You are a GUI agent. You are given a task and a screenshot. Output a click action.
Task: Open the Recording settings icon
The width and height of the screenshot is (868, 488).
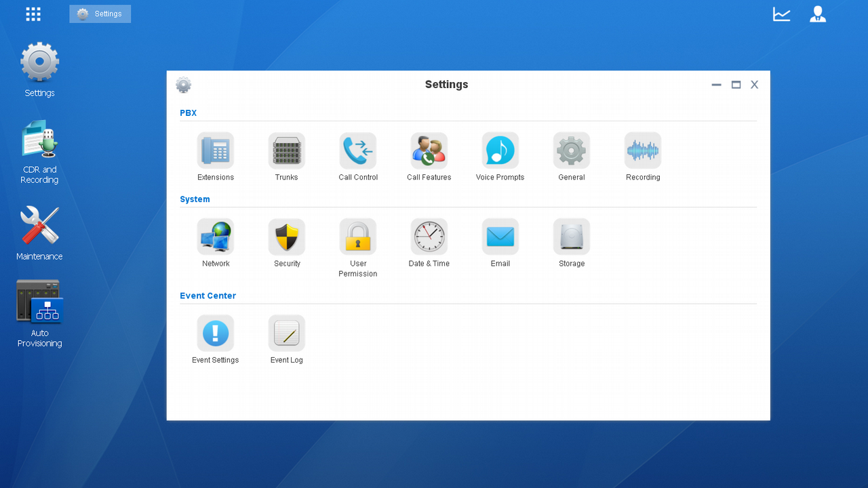point(643,150)
